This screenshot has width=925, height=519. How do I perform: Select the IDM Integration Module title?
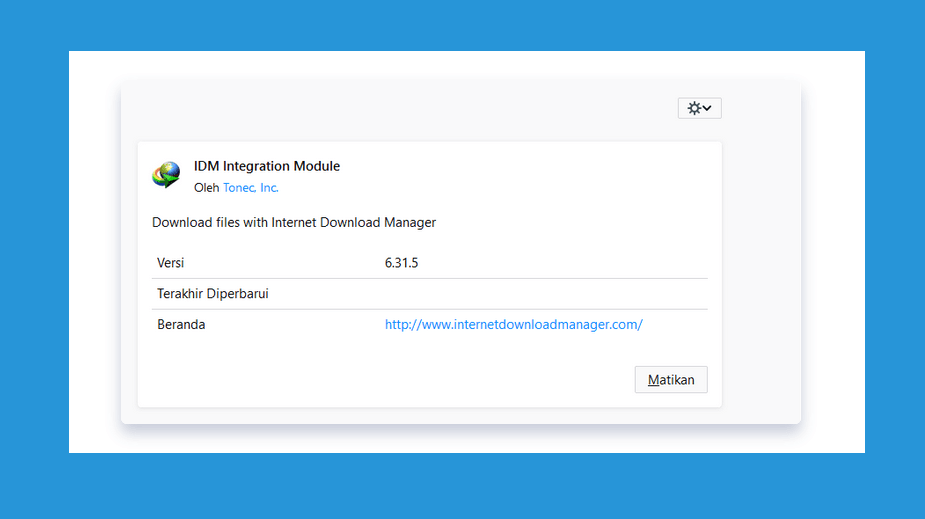click(267, 166)
